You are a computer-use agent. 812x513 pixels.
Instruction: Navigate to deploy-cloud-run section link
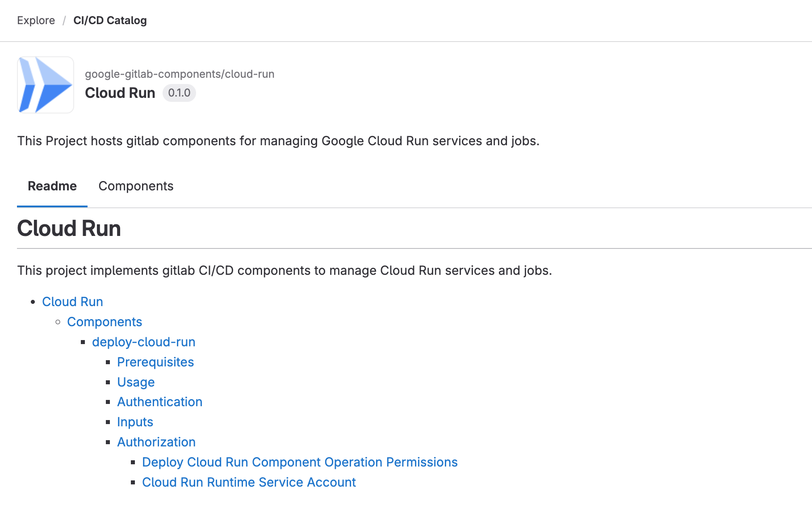click(144, 342)
